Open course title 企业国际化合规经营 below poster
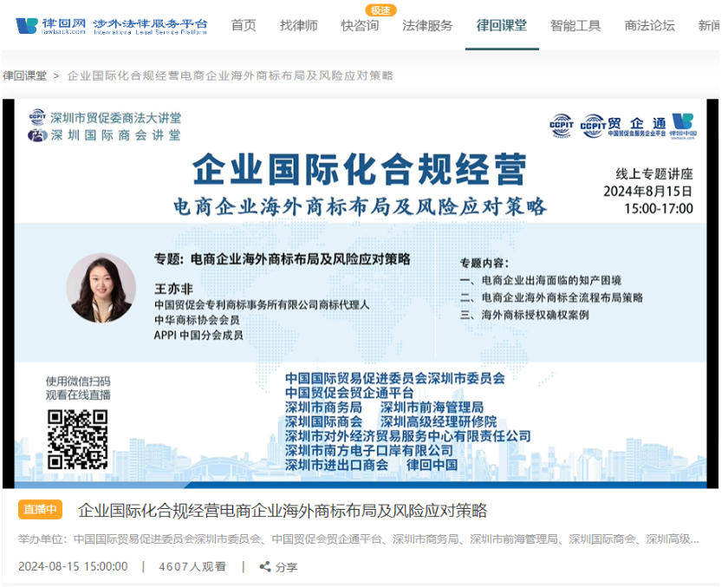Viewport: 728px width, 587px height. (x=283, y=511)
